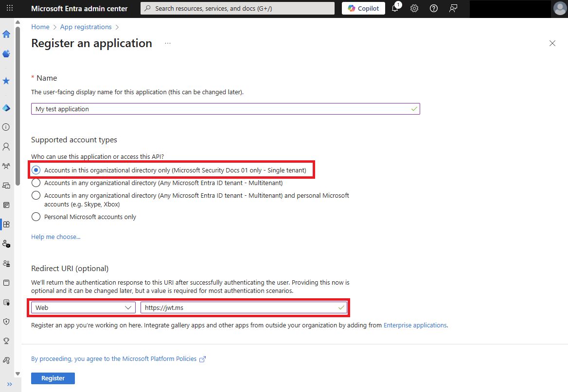Open the blue Entra ID diamond icon
568x392 pixels.
coord(6,108)
